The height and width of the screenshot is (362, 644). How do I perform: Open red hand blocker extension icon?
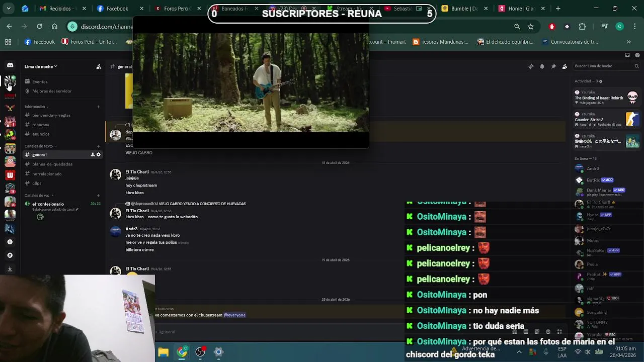pyautogui.click(x=552, y=27)
